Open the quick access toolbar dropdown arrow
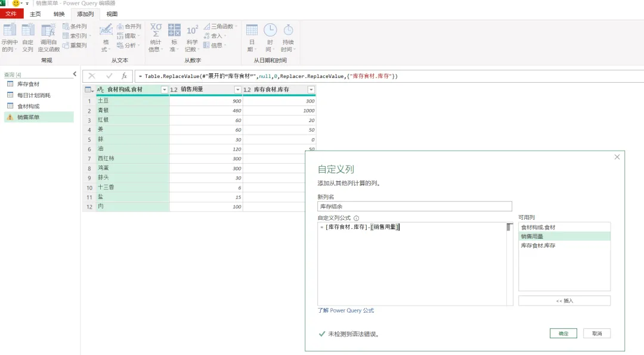The image size is (644, 355). coord(27,4)
